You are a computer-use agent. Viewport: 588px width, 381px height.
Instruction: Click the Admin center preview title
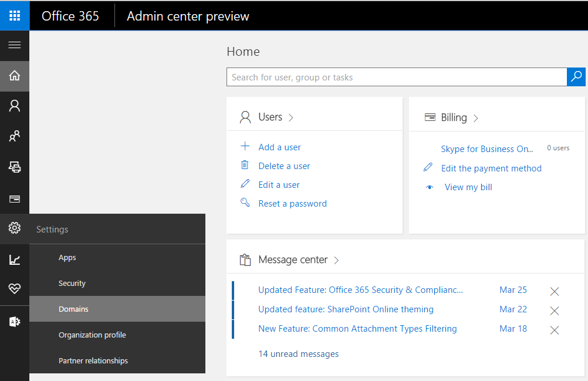tap(188, 16)
